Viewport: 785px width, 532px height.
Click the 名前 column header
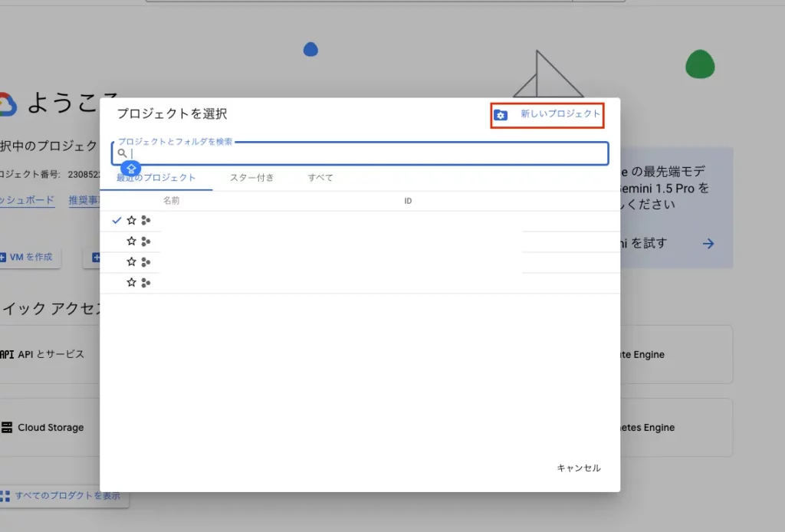coord(170,200)
